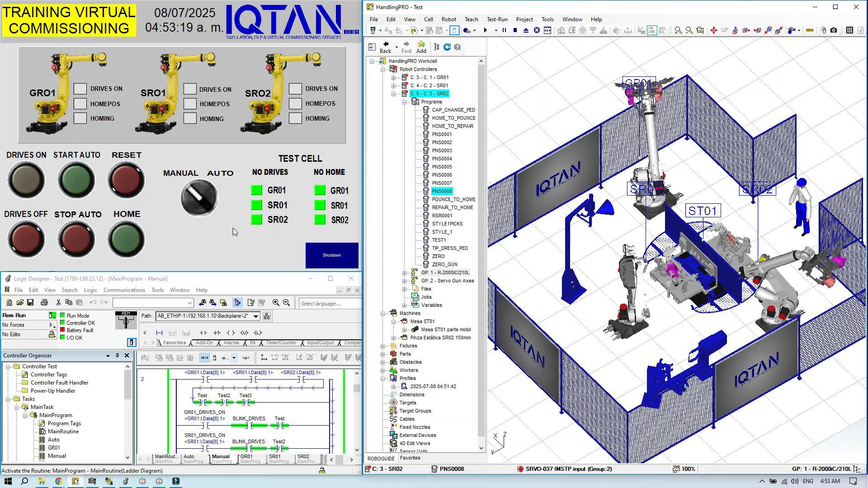The image size is (868, 488).
Task: Toggle SR01 HOMEPOS checkbox
Action: pos(190,103)
